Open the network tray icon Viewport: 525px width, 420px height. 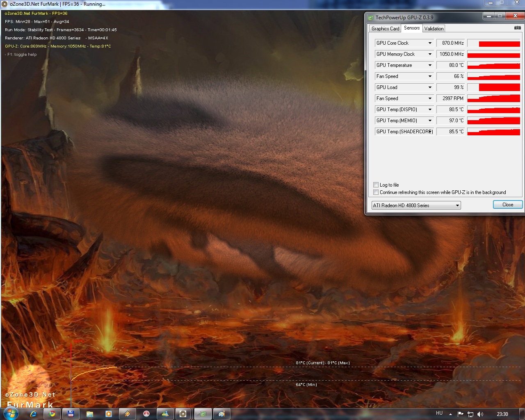[x=470, y=414]
